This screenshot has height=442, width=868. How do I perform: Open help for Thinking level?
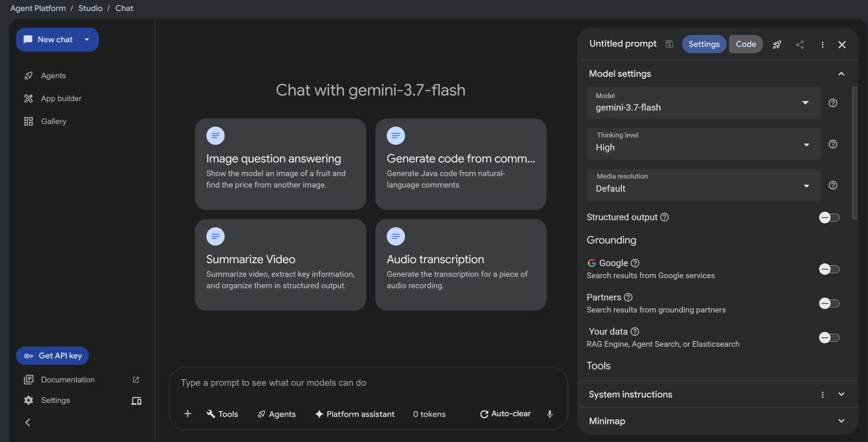[833, 144]
